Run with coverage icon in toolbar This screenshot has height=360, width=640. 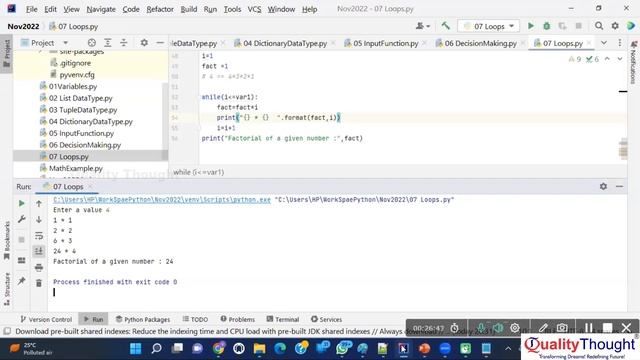click(x=562, y=26)
